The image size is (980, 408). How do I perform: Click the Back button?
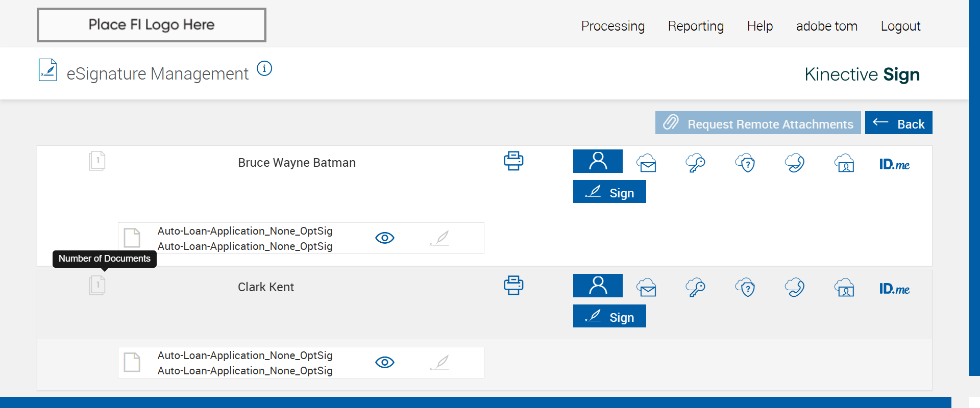pyautogui.click(x=898, y=123)
